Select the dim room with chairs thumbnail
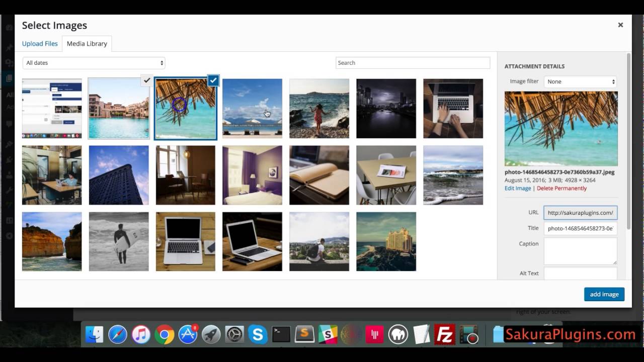 click(x=186, y=175)
